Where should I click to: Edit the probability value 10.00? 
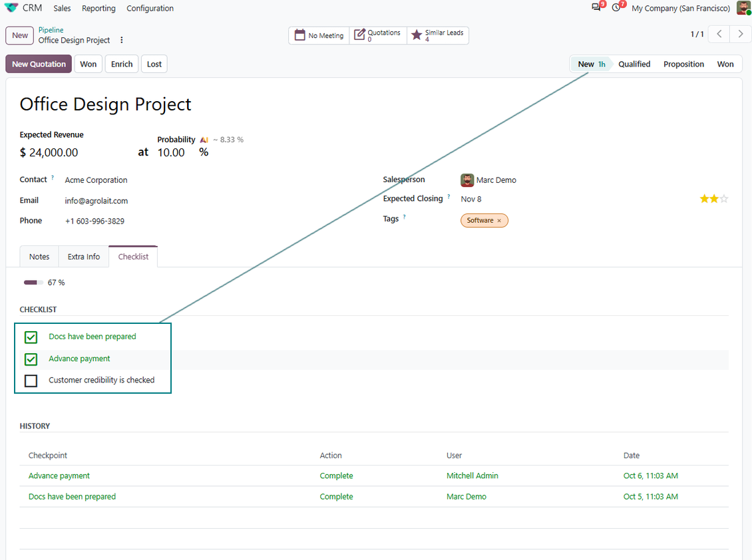[x=171, y=153]
